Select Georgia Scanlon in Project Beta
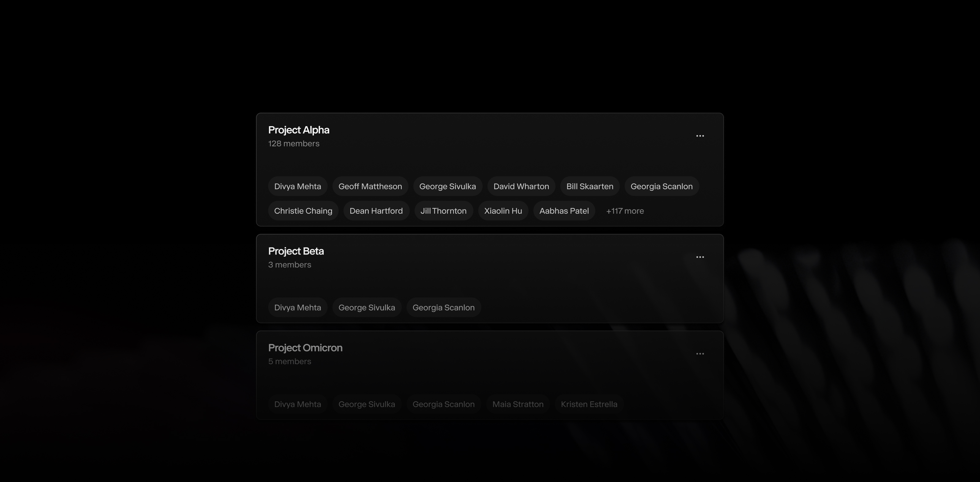The width and height of the screenshot is (980, 482). click(443, 307)
